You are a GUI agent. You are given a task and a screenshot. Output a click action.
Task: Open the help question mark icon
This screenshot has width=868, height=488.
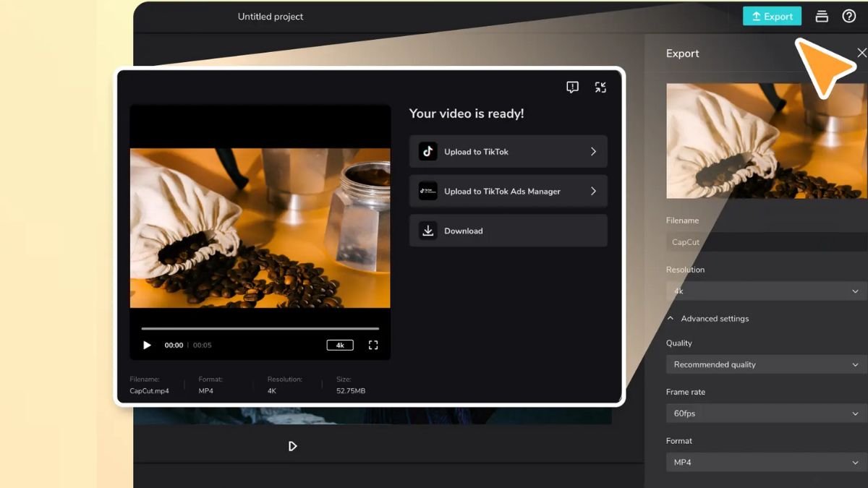849,16
